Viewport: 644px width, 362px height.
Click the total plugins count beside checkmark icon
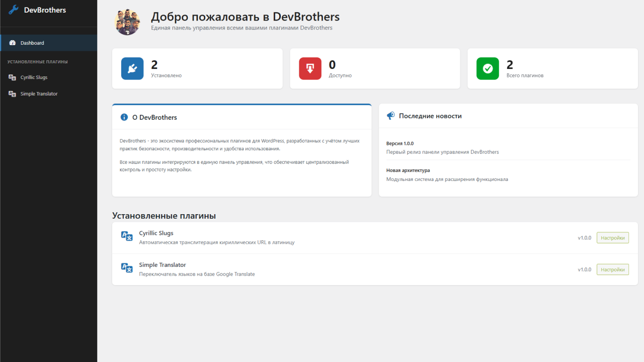click(510, 65)
